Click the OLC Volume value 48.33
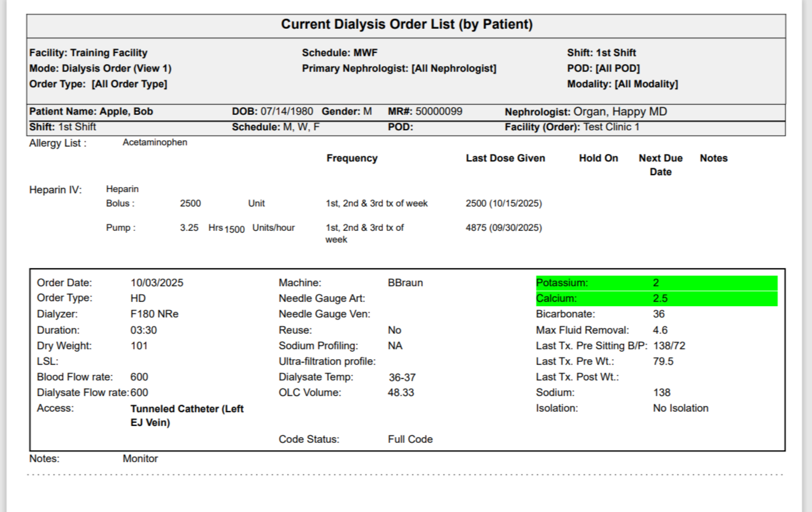This screenshot has height=512, width=812. (401, 393)
